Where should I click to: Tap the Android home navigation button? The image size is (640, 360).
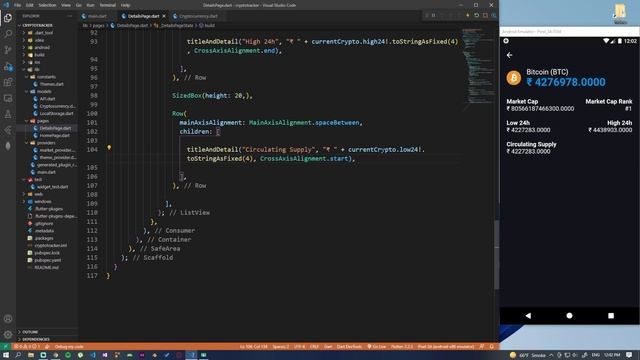569,316
